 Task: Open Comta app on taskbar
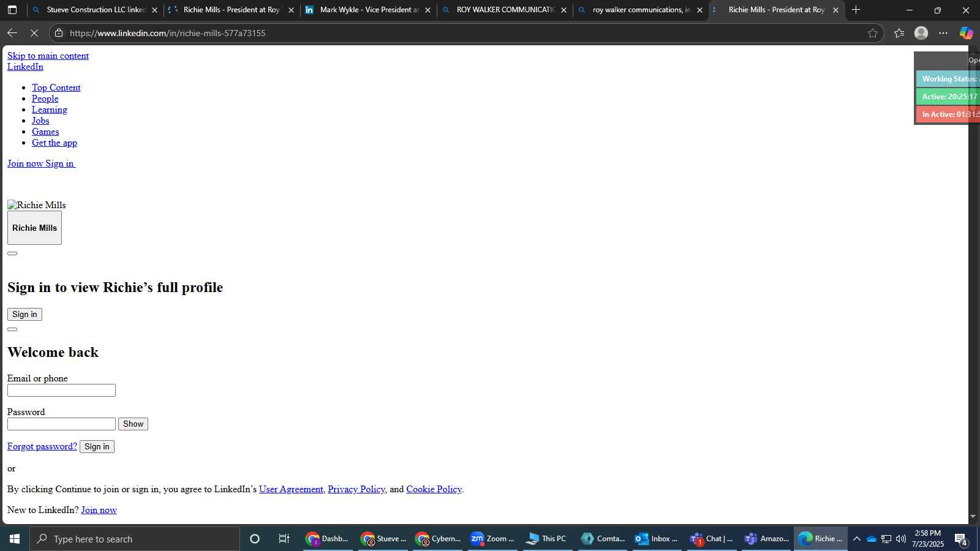(x=602, y=539)
